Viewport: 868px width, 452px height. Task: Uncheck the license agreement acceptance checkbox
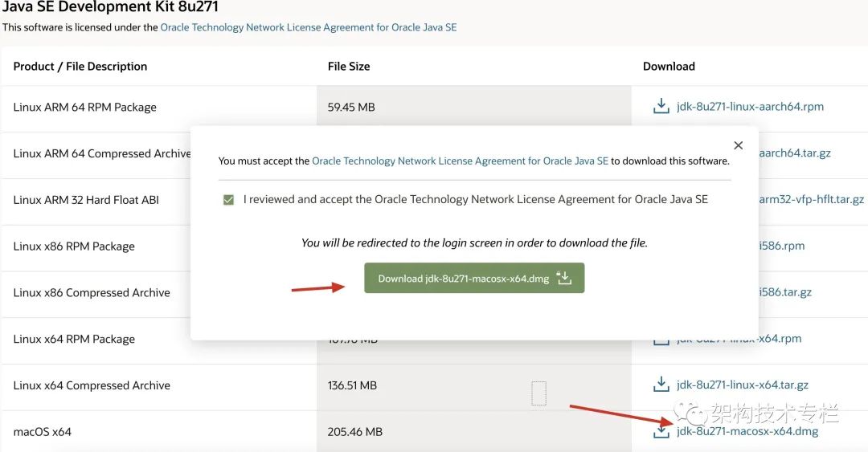228,200
